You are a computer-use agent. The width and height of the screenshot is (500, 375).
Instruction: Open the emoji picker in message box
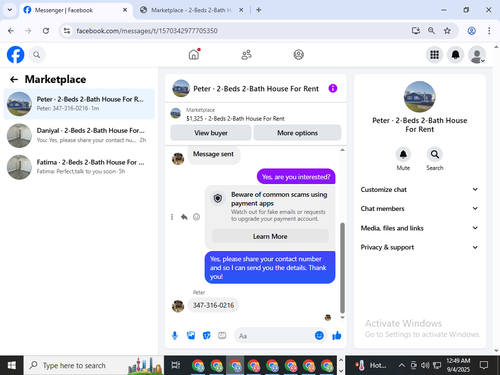(319, 335)
